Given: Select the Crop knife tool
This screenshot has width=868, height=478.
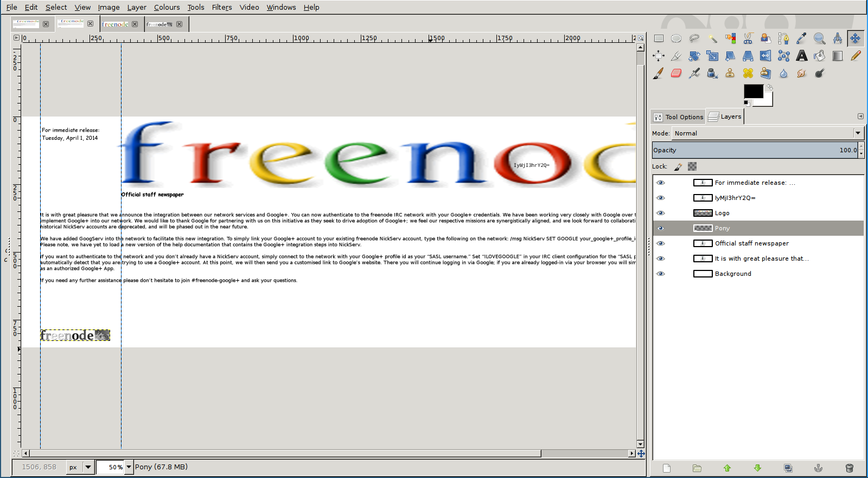Looking at the screenshot, I should click(x=676, y=56).
